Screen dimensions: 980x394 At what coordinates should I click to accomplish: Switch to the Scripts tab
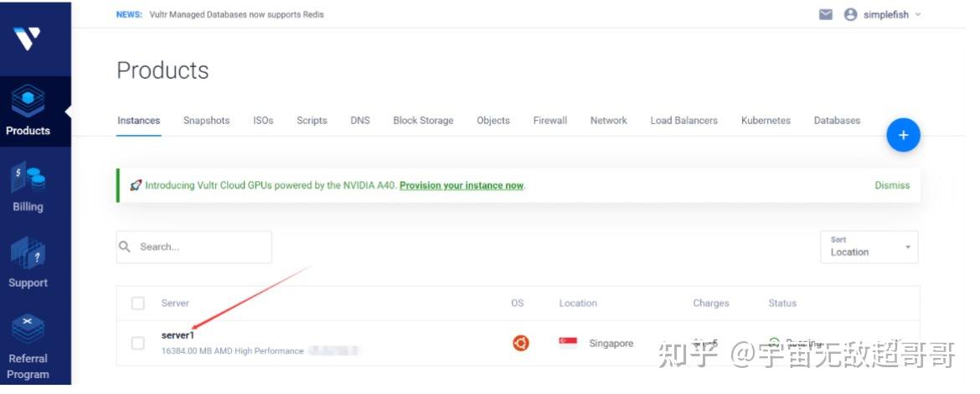[312, 121]
